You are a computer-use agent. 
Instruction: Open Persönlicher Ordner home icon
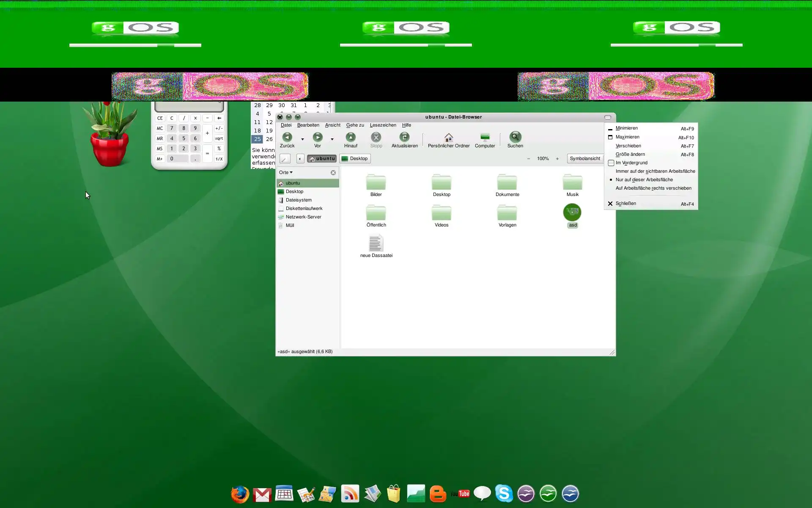(449, 137)
